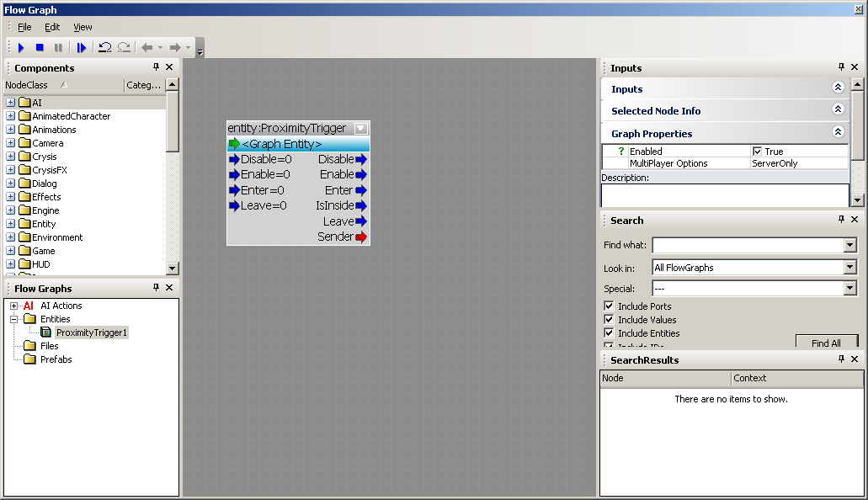This screenshot has width=868, height=500.
Task: Sort by the NodeClass column header
Action: [63, 85]
